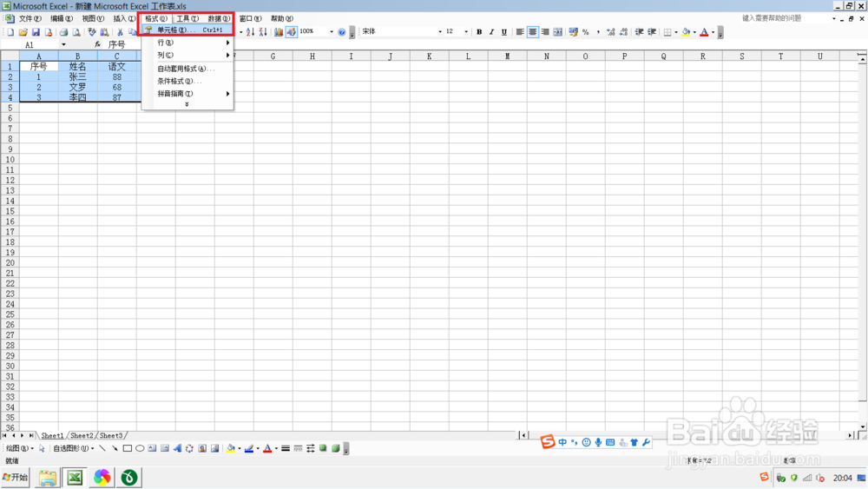868x489 pixels.
Task: Decrease decimal places
Action: click(623, 32)
